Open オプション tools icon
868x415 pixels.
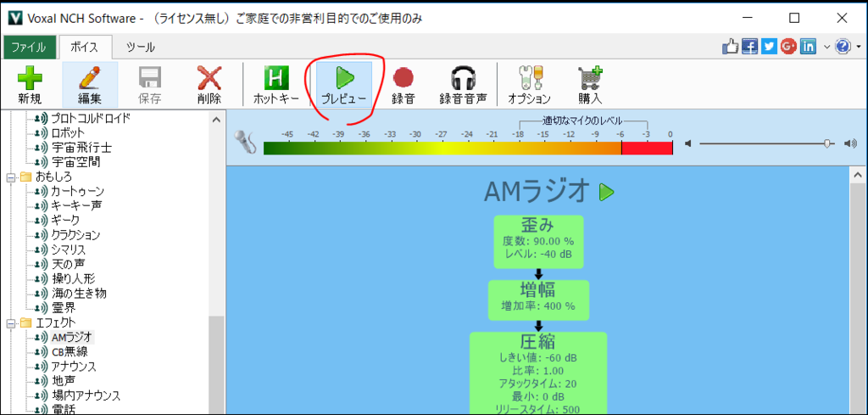coord(529,78)
